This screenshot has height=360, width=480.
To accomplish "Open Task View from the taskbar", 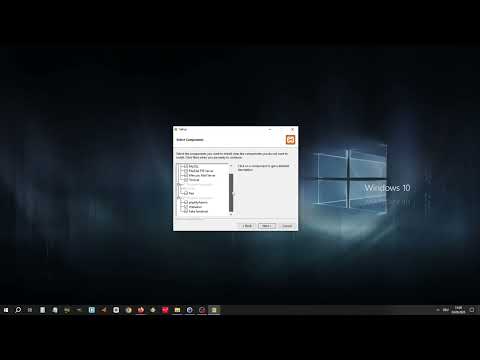I will click(30, 310).
